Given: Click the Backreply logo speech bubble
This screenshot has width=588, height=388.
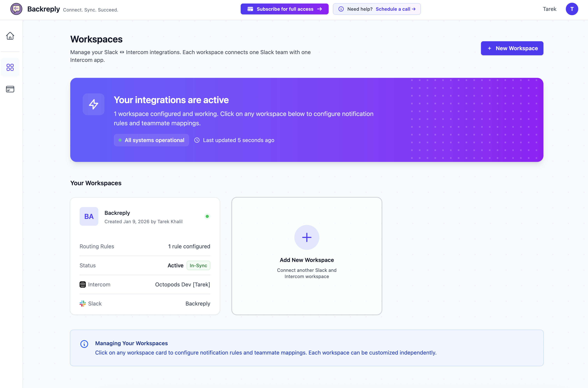Looking at the screenshot, I should (16, 9).
